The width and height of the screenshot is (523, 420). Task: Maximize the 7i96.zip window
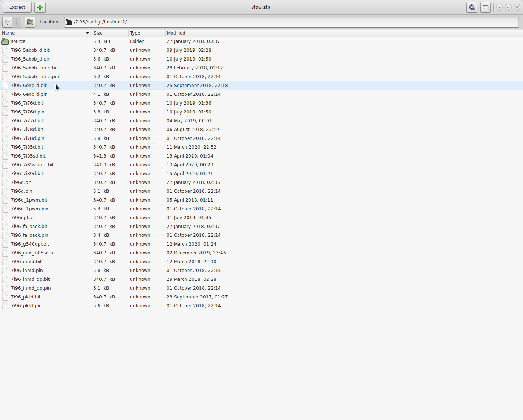[x=508, y=7]
